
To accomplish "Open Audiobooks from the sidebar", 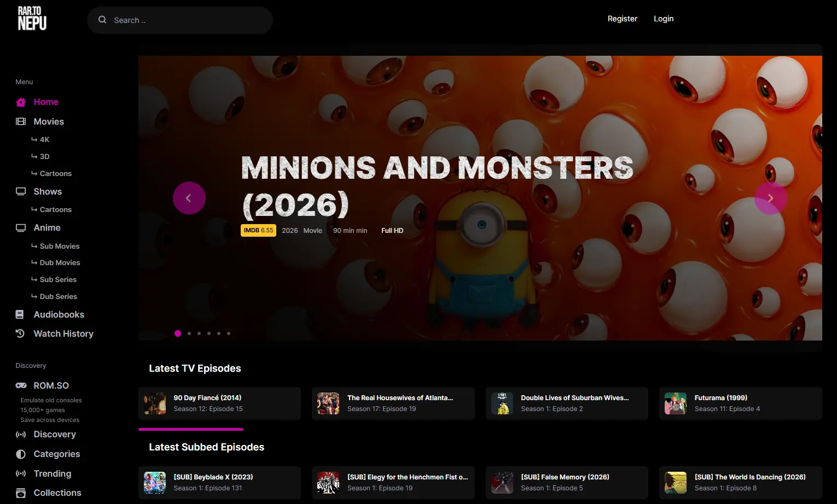I will coord(59,315).
